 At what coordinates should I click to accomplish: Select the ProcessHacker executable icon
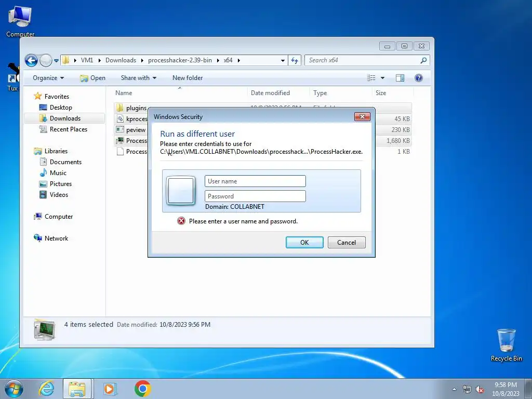[x=120, y=140]
